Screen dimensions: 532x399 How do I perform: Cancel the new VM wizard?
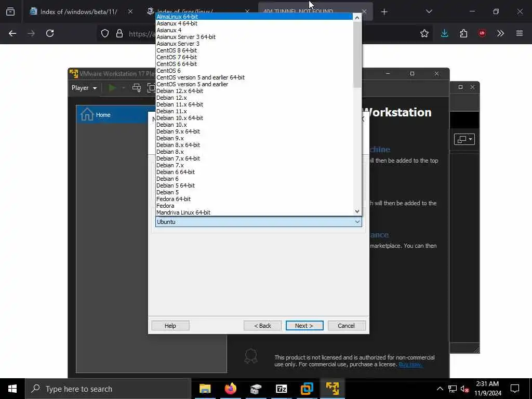point(347,326)
